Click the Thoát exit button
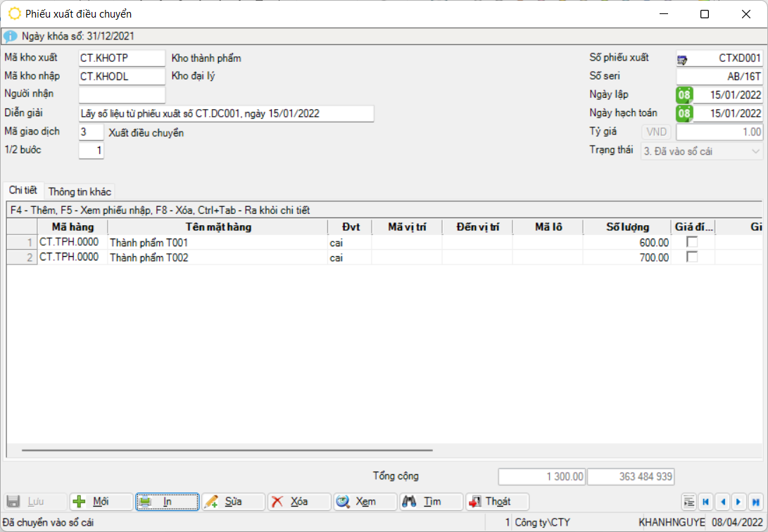 (497, 502)
